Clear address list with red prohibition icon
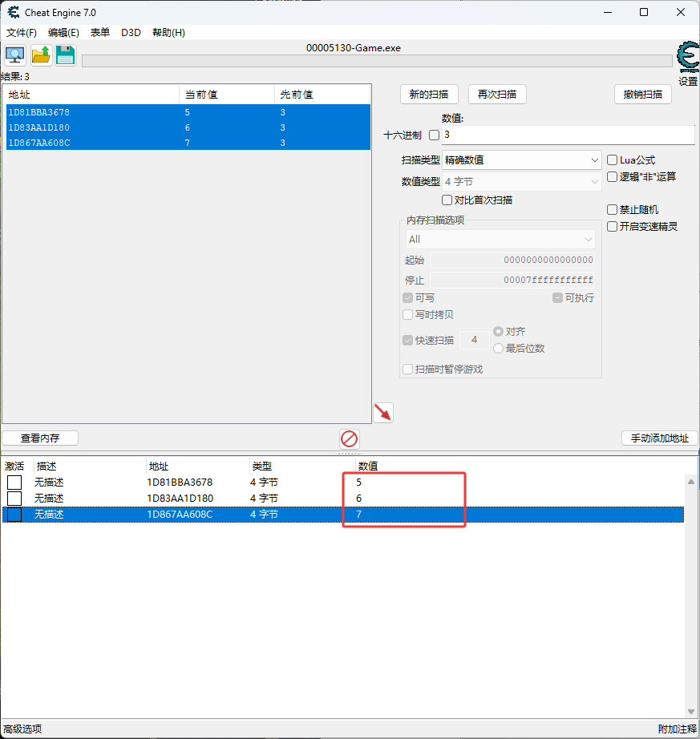Image resolution: width=700 pixels, height=739 pixels. (x=350, y=438)
